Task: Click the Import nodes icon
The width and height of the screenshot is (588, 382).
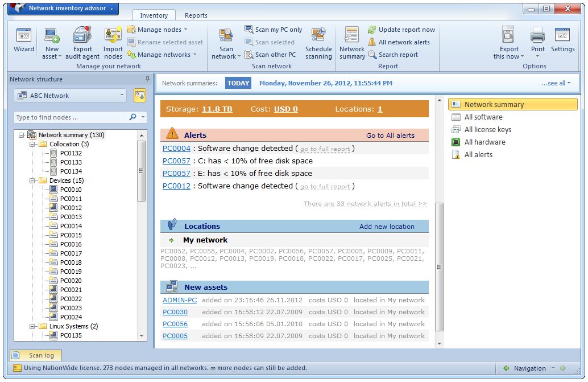Action: click(113, 42)
